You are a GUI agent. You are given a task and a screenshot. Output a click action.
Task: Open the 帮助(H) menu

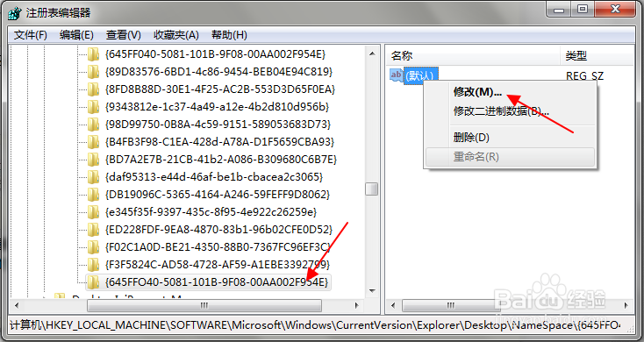(x=229, y=35)
